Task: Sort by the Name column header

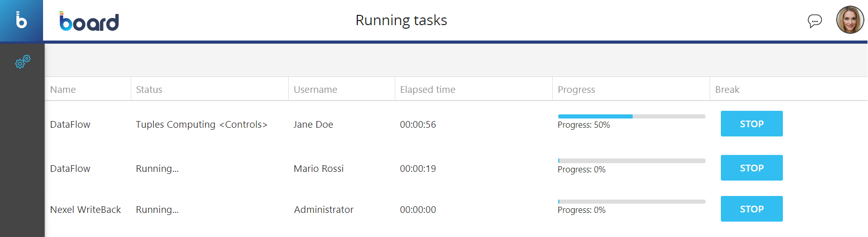Action: [63, 89]
